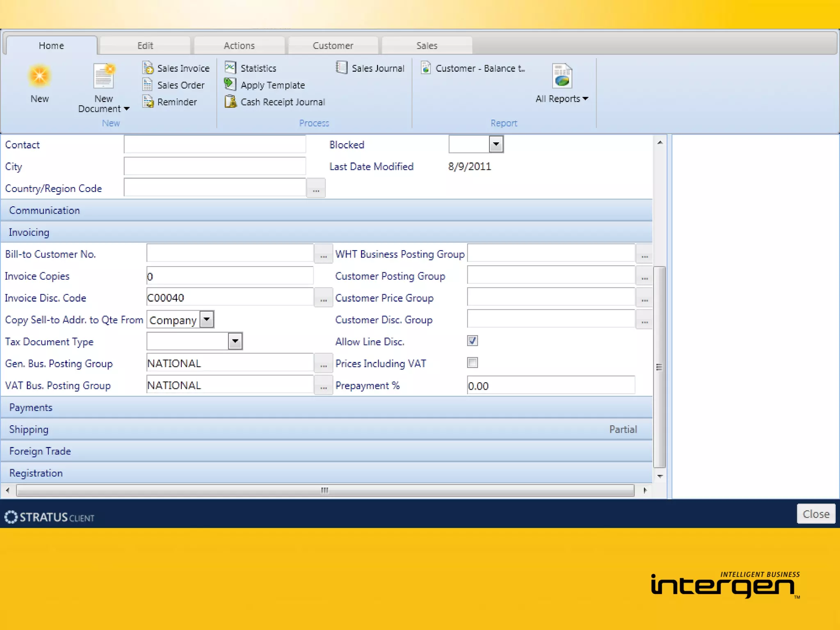Image resolution: width=840 pixels, height=630 pixels.
Task: Toggle the Allow Line Disc. checkbox
Action: click(472, 341)
